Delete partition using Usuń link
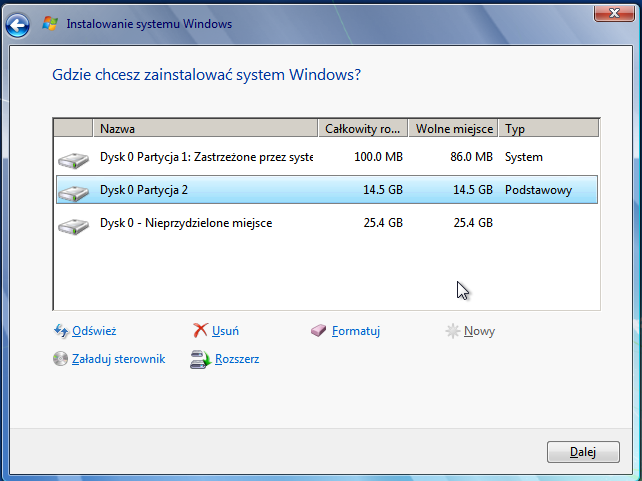Image resolution: width=642 pixels, height=481 pixels. point(225,331)
